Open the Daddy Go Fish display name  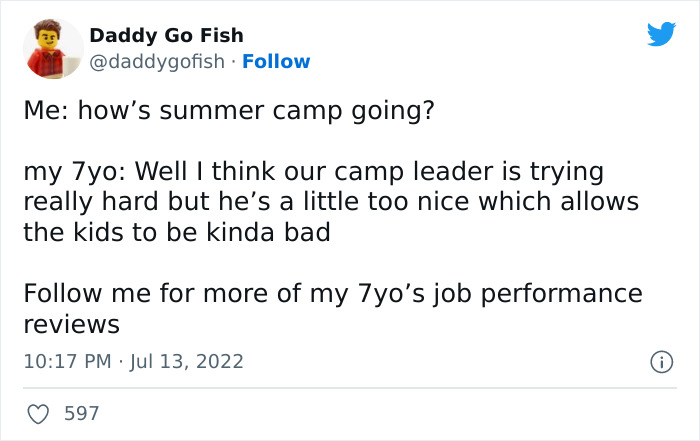166,35
